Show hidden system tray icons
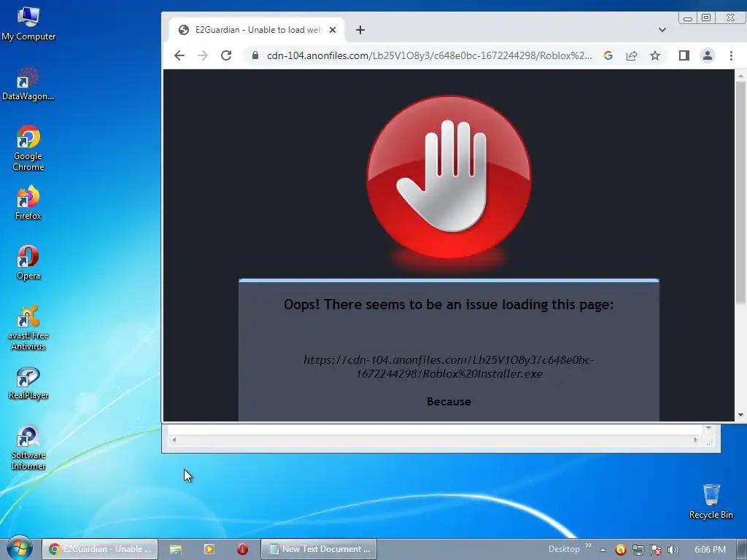 tap(603, 550)
